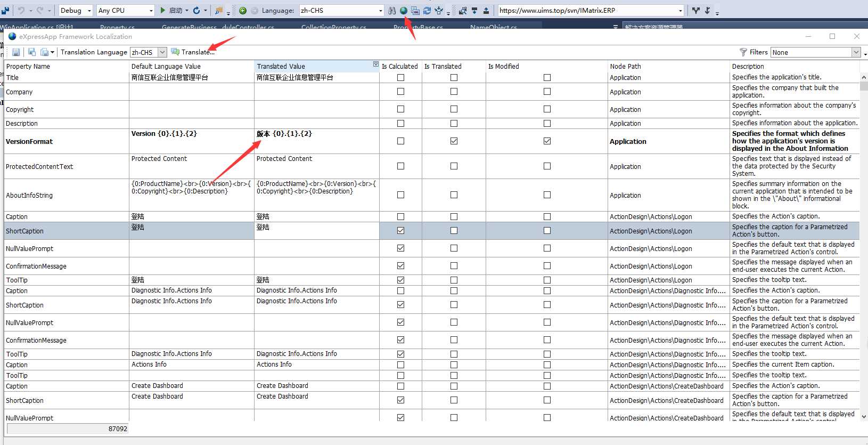Open the Translated Value column filter button

(376, 64)
